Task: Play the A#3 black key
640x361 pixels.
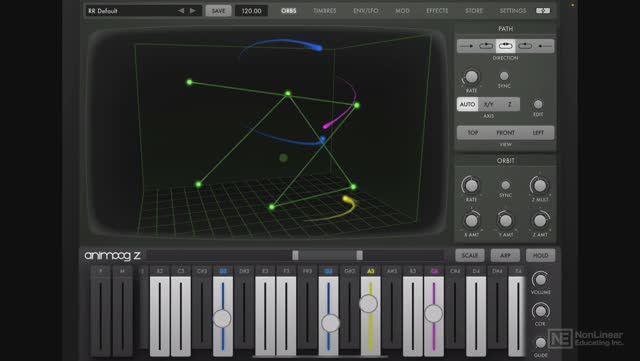Action: click(392, 312)
